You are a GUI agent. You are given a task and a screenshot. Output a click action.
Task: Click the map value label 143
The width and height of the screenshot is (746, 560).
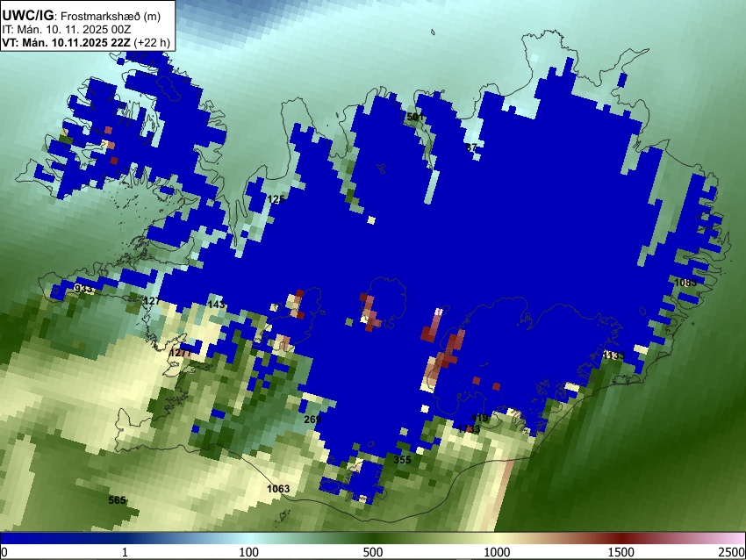216,304
